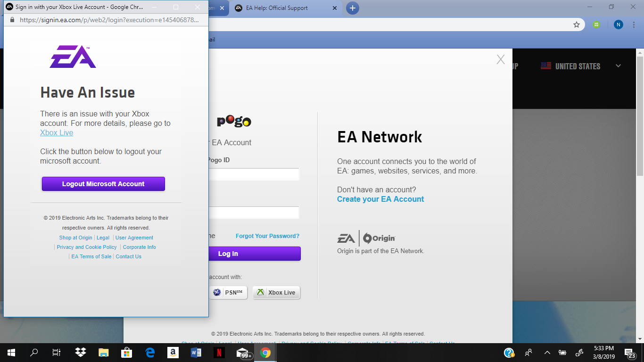The image size is (644, 362).
Task: Click the Pogo ID input field
Action: pyautogui.click(x=254, y=174)
